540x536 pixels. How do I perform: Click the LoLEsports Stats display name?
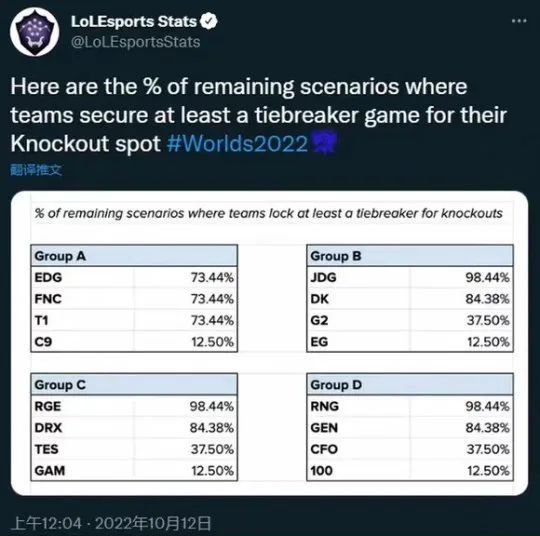click(134, 22)
